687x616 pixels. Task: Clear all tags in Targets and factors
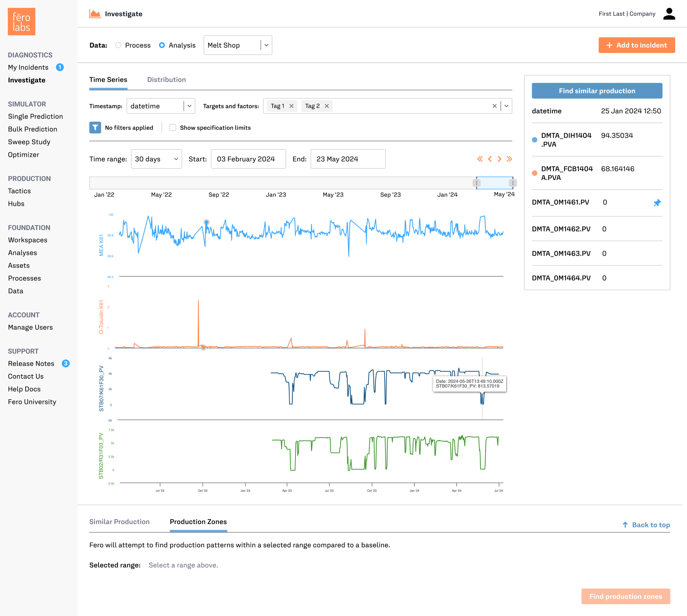(494, 106)
